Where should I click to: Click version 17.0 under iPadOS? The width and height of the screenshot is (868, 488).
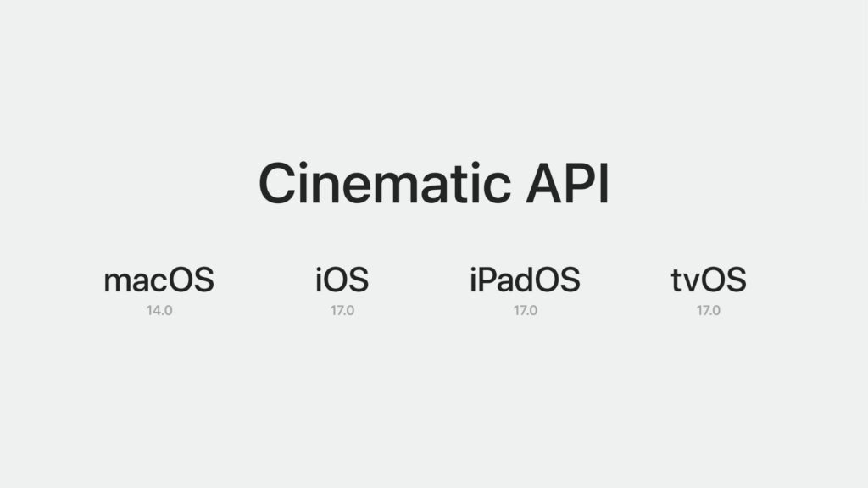tap(526, 310)
